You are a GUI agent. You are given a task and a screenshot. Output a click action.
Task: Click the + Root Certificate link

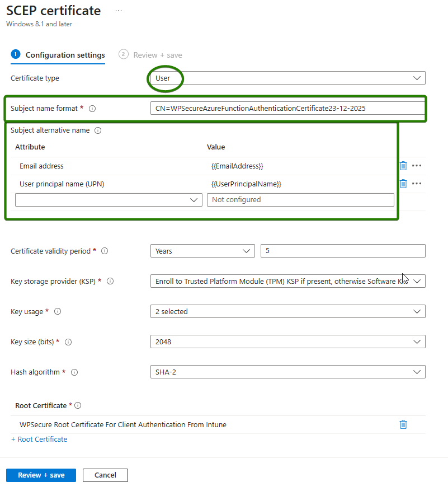pos(39,439)
